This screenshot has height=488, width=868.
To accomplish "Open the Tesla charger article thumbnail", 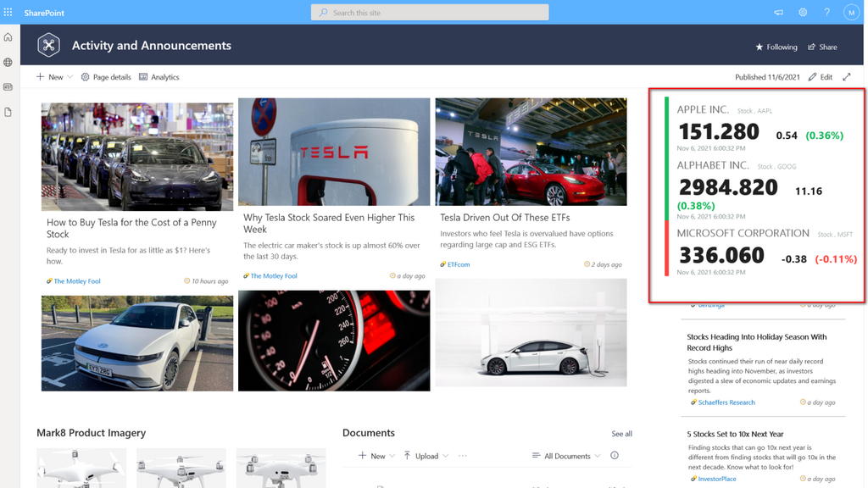I will [334, 152].
